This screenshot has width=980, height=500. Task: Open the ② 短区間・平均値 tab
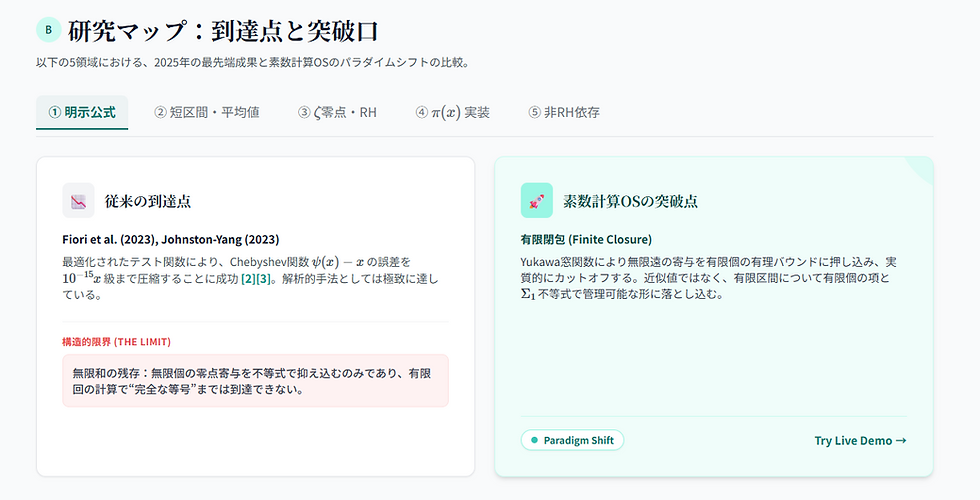206,112
